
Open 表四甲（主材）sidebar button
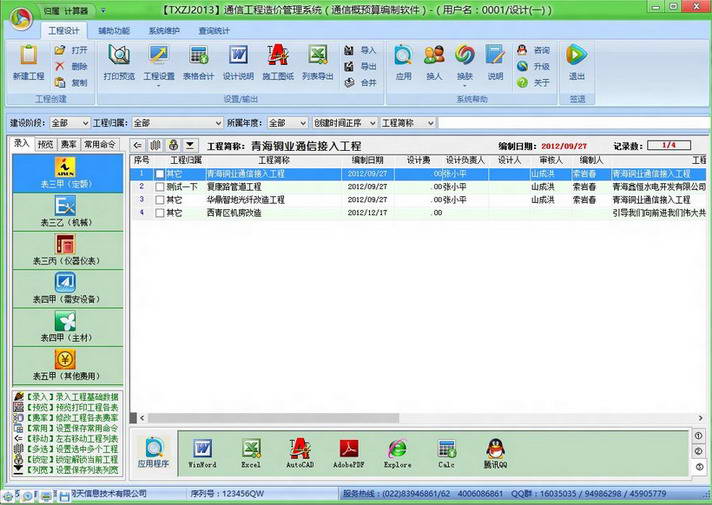(68, 327)
